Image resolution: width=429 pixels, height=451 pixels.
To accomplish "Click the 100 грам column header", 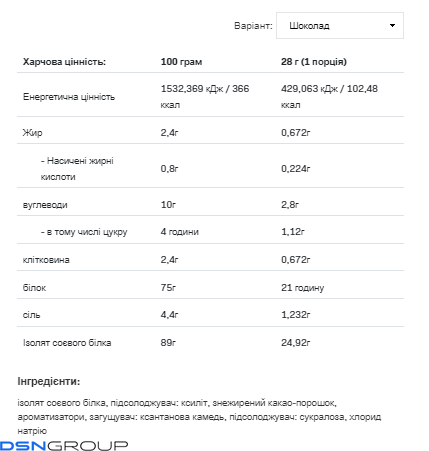I will tap(181, 62).
